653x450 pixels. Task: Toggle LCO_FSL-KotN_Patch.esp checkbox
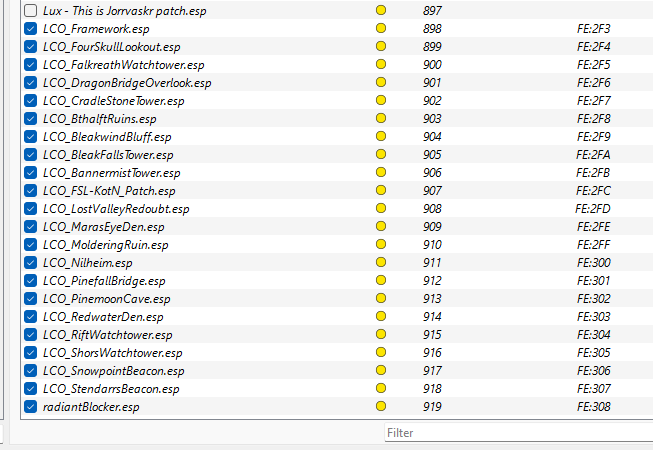click(x=30, y=190)
